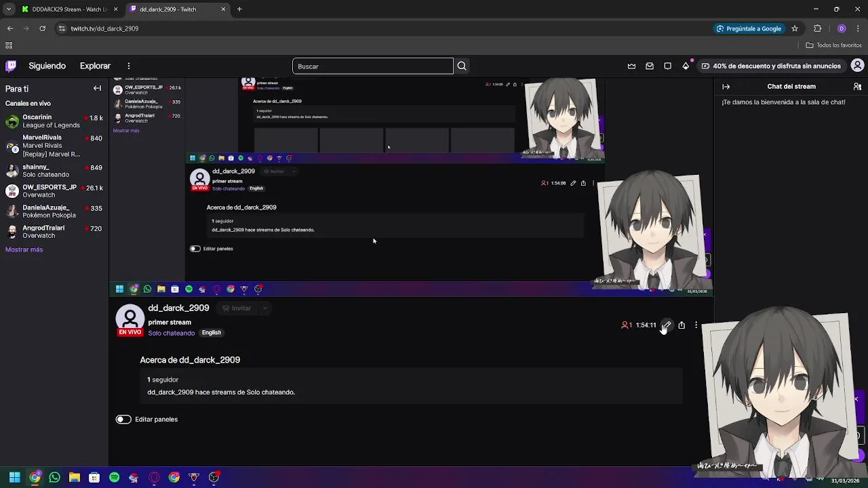
Task: Collapse the stream chat panel
Action: pyautogui.click(x=726, y=87)
